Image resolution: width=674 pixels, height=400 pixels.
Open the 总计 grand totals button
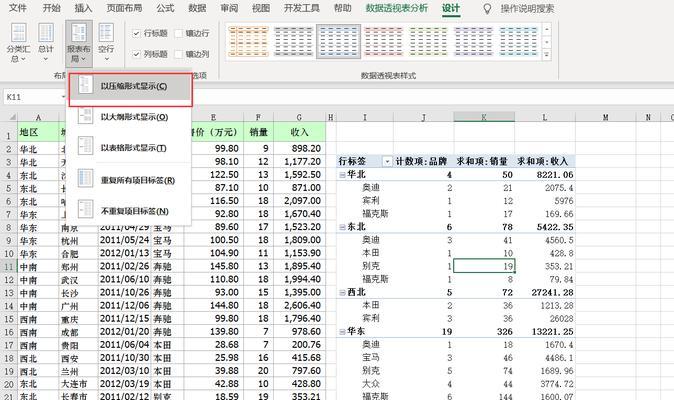(x=46, y=43)
